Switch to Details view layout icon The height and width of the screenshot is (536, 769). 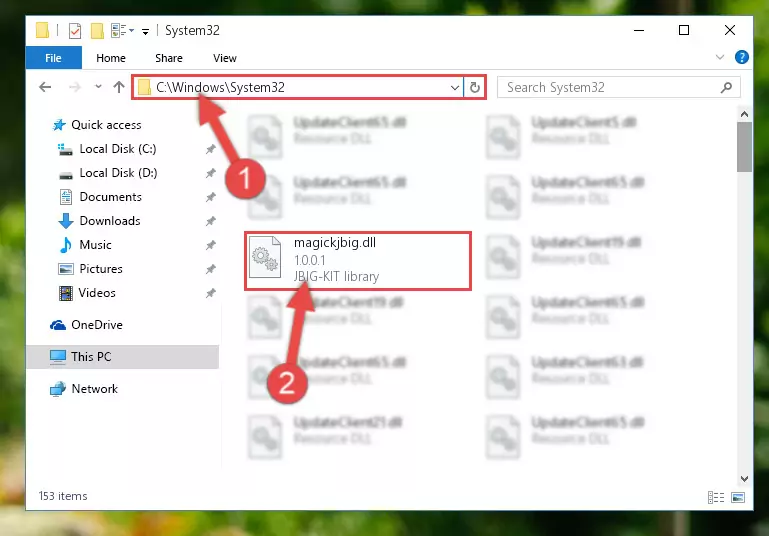(716, 497)
